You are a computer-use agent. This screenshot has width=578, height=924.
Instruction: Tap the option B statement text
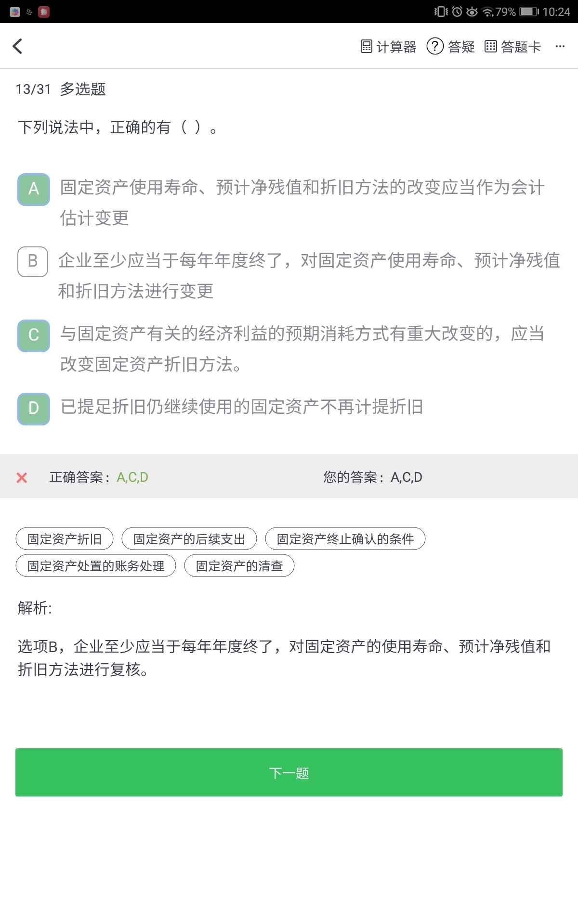pos(308,275)
